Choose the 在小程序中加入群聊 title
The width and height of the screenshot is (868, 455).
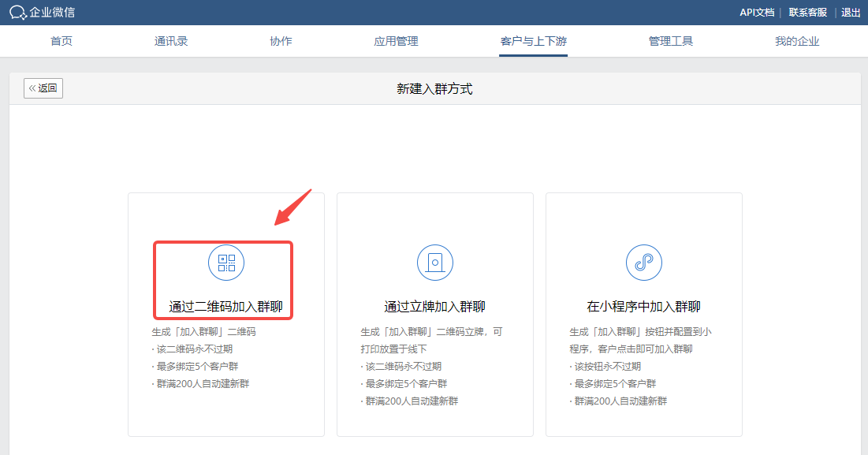tap(644, 307)
